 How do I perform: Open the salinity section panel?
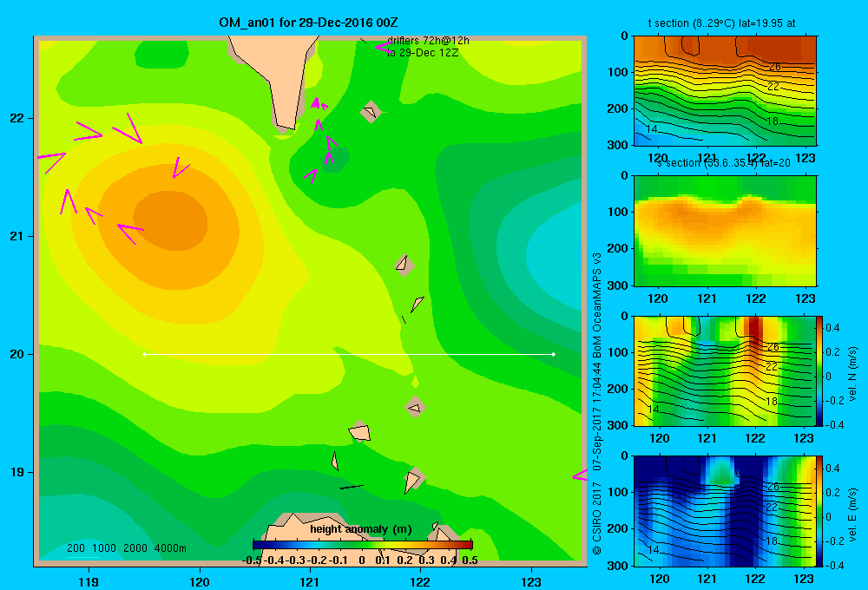725,231
